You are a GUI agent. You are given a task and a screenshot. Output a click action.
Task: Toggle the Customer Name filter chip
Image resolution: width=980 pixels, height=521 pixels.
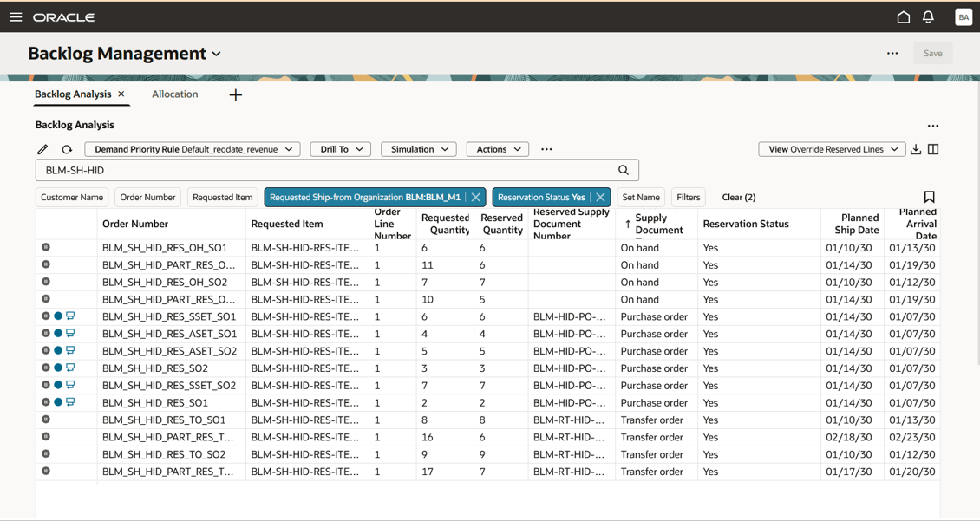[71, 197]
